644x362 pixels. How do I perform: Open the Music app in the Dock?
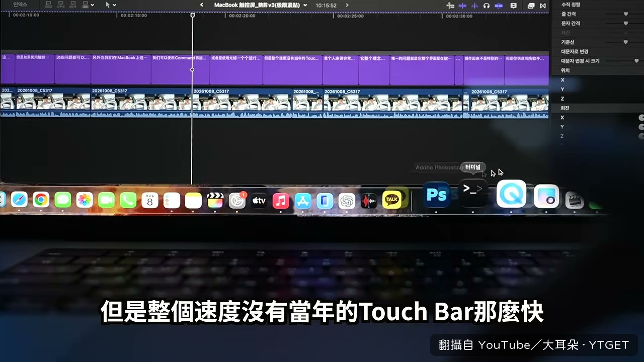click(281, 201)
